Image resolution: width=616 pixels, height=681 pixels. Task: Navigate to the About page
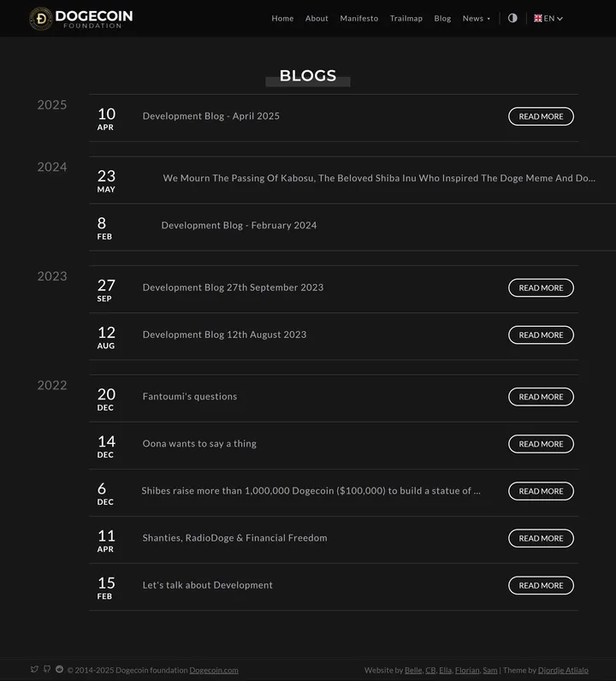coord(317,18)
